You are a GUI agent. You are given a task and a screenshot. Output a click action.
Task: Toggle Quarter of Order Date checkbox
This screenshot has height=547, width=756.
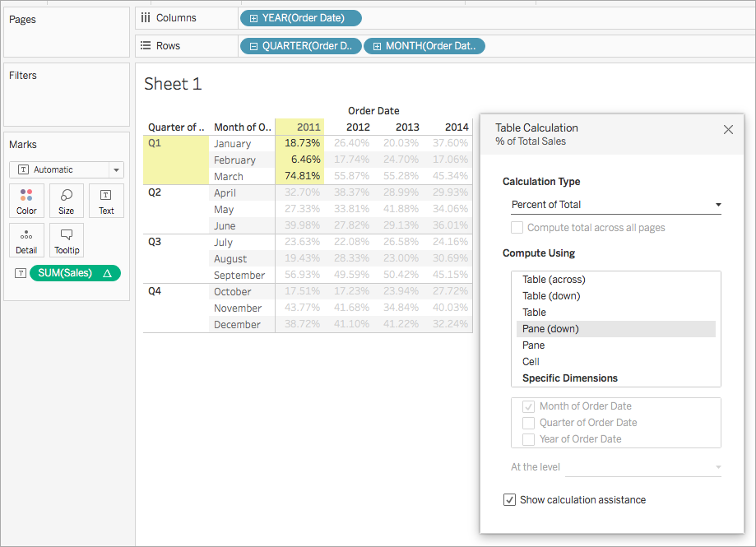(x=528, y=423)
